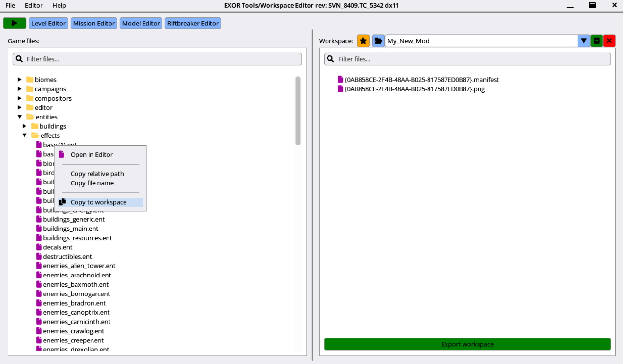The width and height of the screenshot is (623, 364).
Task: Click the .png file icon in workspace
Action: [x=340, y=89]
